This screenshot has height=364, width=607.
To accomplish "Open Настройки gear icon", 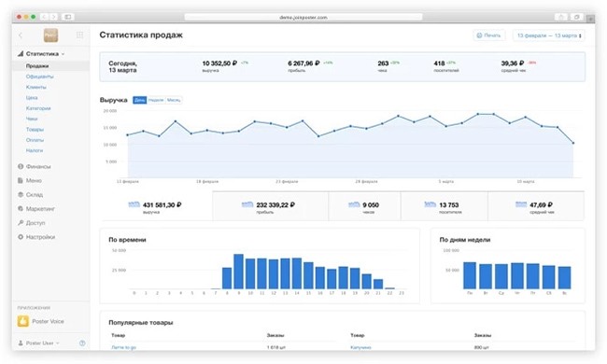I will pos(21,237).
